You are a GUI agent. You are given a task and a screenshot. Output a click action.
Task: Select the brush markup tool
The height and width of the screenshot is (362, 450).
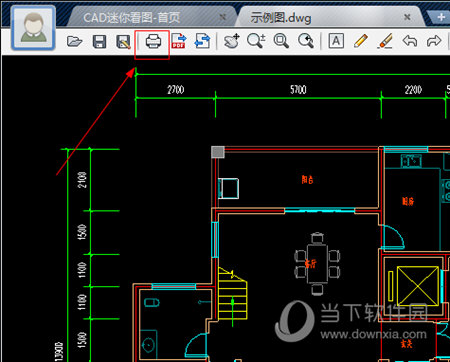385,41
